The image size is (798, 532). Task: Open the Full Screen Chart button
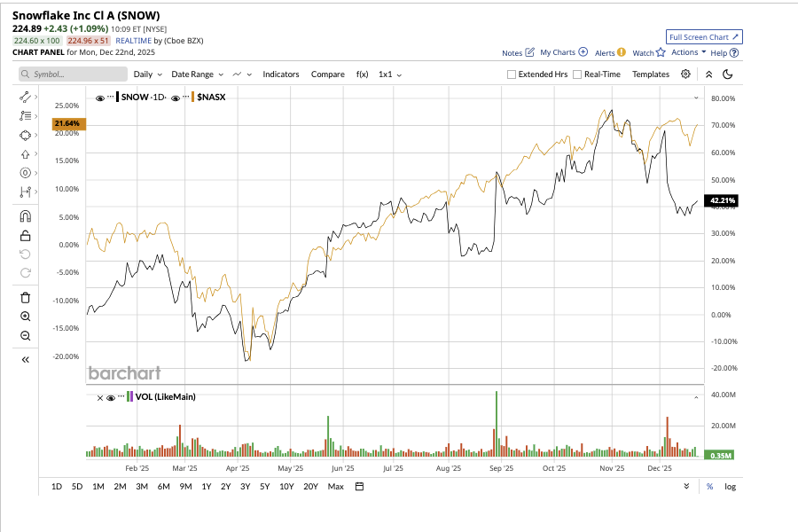point(704,36)
